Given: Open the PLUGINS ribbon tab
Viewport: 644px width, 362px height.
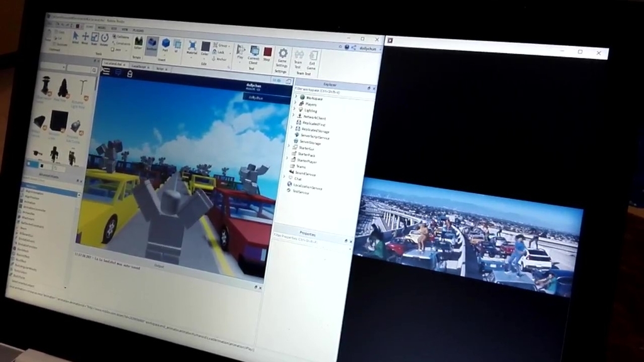Looking at the screenshot, I should pos(138,30).
